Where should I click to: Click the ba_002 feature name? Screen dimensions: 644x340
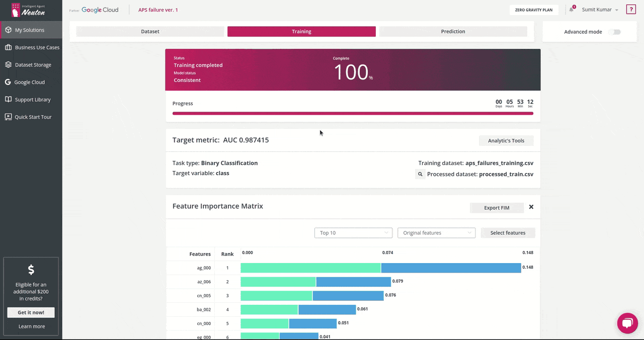coord(204,309)
